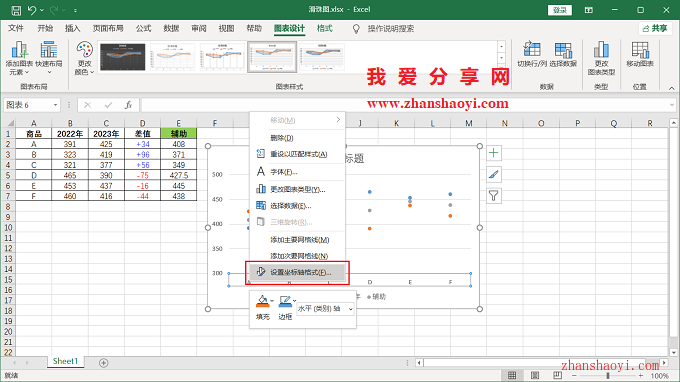This screenshot has width=680, height=382.
Task: Expand Name Box dropdown arrow
Action: pyautogui.click(x=56, y=105)
